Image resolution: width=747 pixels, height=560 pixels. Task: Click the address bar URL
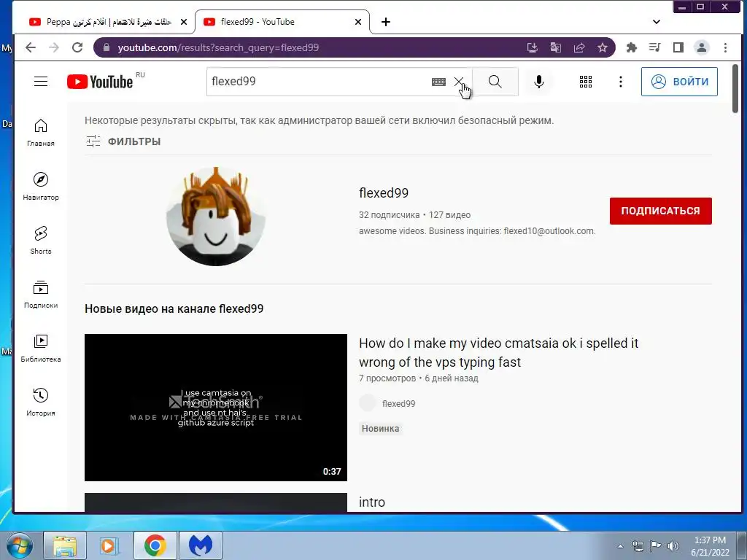[218, 47]
